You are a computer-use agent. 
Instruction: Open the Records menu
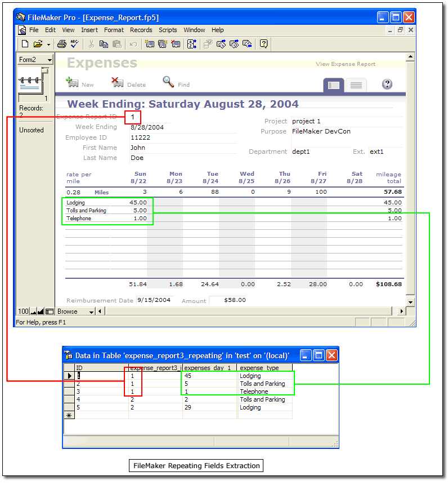coord(141,30)
